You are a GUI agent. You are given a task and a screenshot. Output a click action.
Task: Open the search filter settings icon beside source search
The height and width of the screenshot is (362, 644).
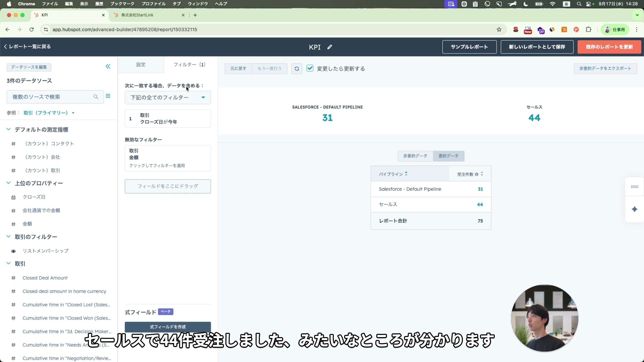108,96
